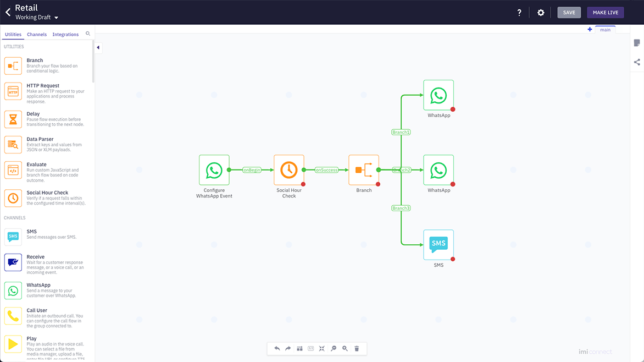This screenshot has height=362, width=644.
Task: Click the Branch1 connector label
Action: 401,132
